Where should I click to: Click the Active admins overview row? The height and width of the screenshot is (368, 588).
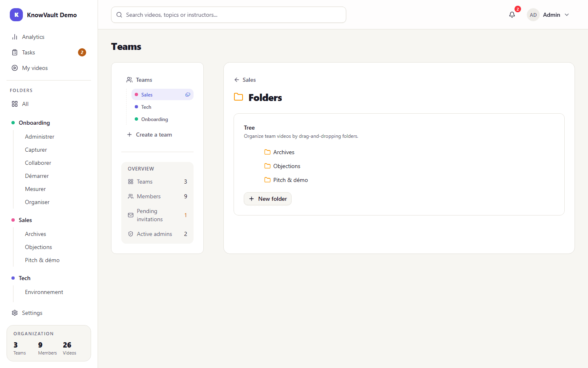[157, 234]
